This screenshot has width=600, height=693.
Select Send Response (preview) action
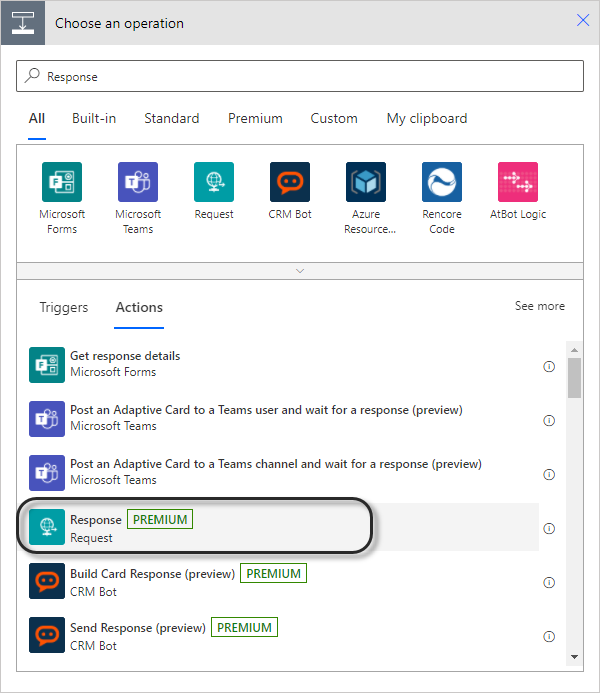tap(284, 635)
